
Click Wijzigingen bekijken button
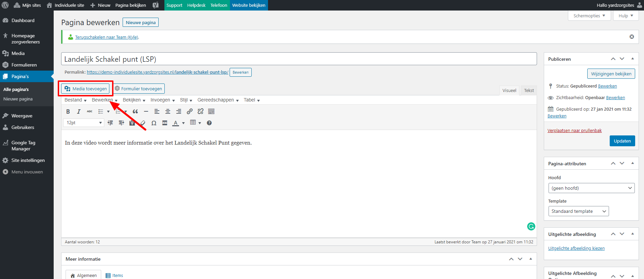[x=611, y=74]
